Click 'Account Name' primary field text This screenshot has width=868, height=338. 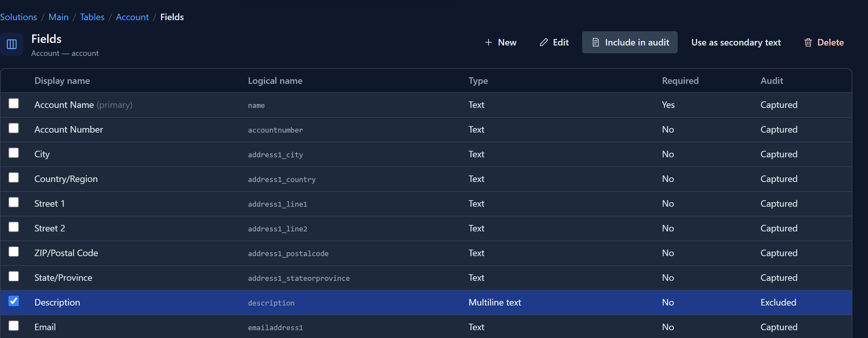(x=64, y=105)
